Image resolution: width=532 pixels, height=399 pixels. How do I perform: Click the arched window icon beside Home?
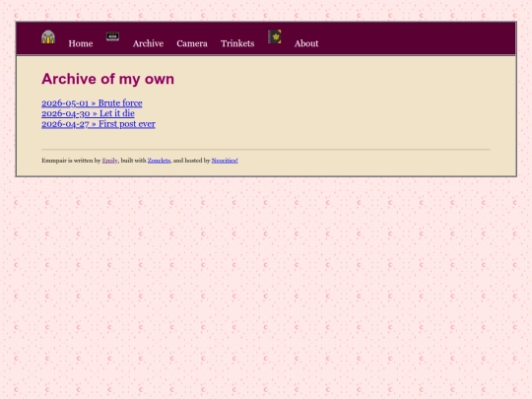tap(48, 37)
